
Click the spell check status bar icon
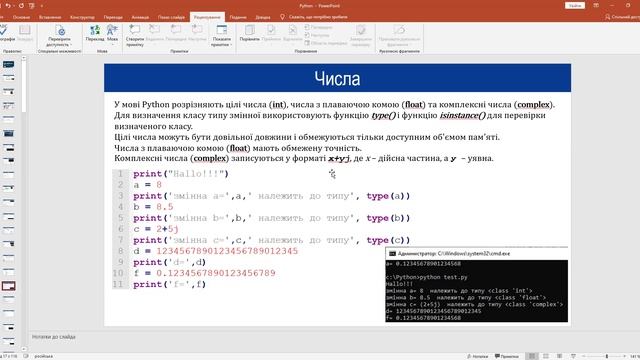point(26,356)
